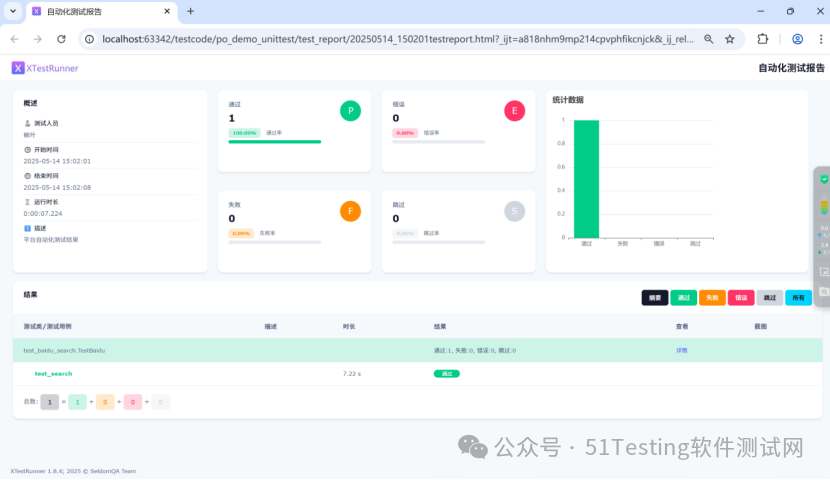Click the zoom magnifier icon in address bar
The height and width of the screenshot is (480, 830).
[708, 39]
